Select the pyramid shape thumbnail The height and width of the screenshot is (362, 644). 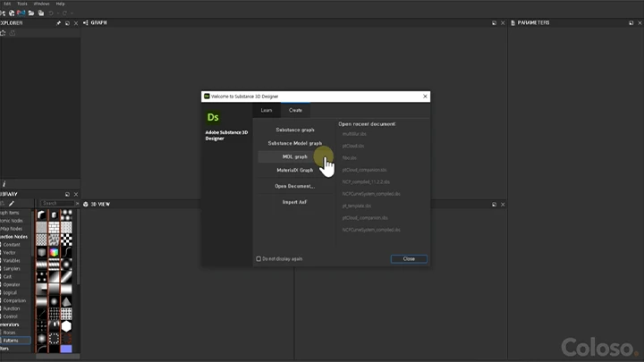66,302
